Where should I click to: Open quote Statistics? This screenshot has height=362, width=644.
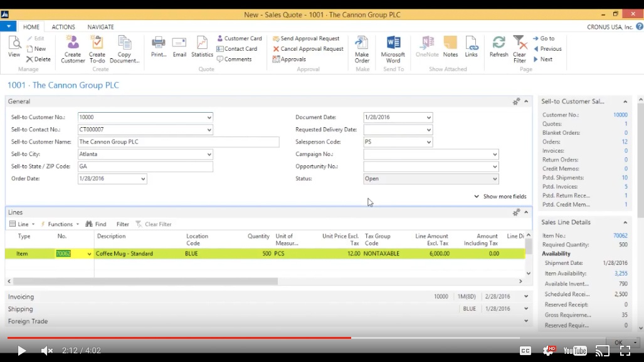[202, 46]
